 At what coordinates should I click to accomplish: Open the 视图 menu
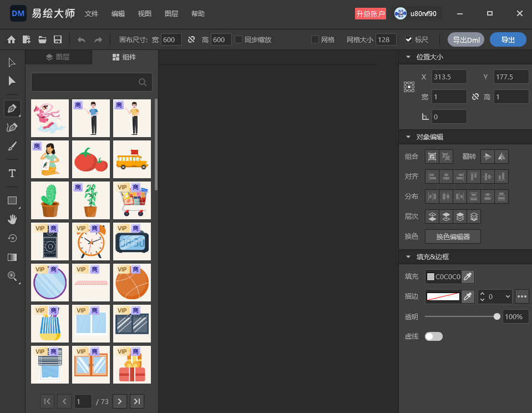click(145, 13)
